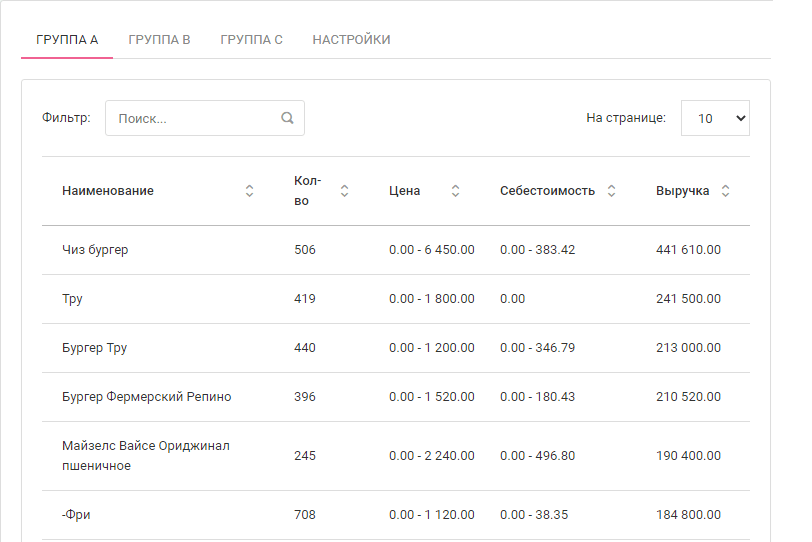Click Майзелс Вайсе Ориджинал пшеничное row

[145, 456]
